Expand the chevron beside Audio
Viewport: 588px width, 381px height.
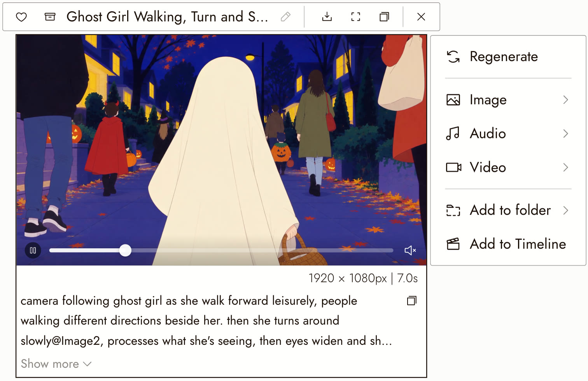(x=565, y=133)
